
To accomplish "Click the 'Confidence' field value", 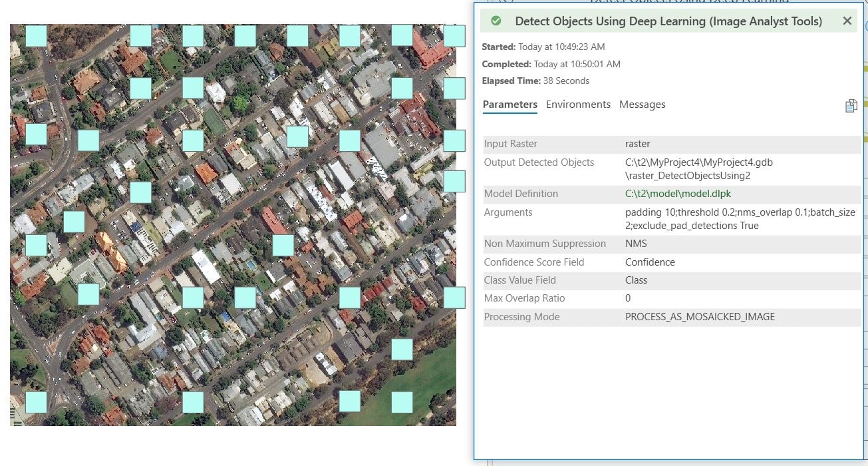I will point(651,262).
